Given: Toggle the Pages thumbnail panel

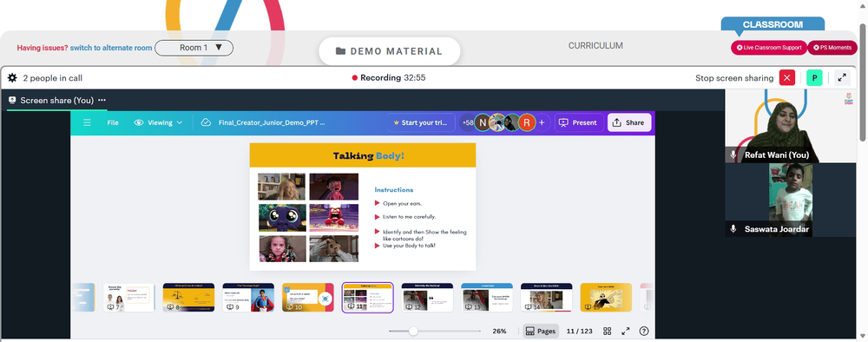Looking at the screenshot, I should 540,331.
